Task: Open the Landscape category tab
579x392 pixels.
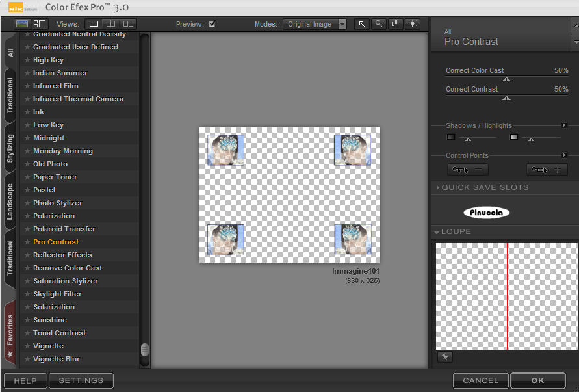Action: tap(10, 202)
